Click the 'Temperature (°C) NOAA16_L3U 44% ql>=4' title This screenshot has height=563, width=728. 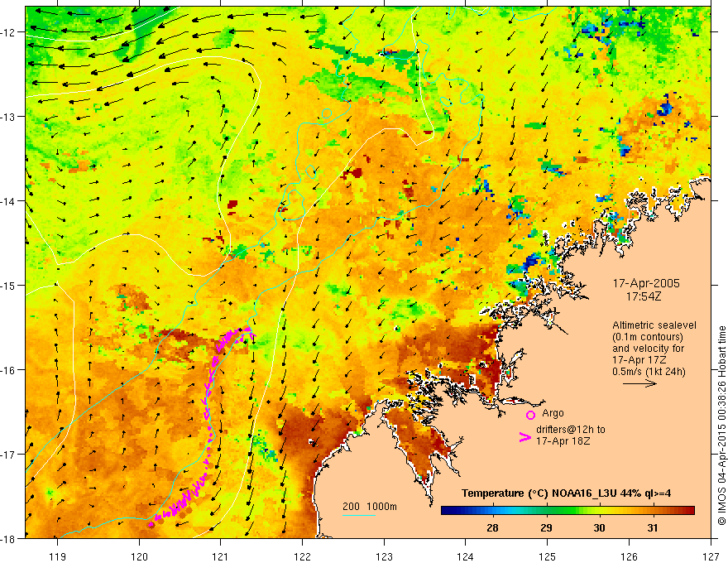[x=566, y=493]
